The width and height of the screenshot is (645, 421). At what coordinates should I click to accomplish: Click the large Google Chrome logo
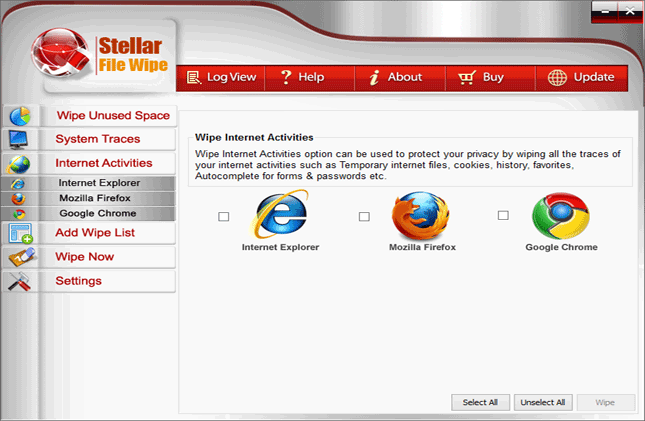click(561, 216)
